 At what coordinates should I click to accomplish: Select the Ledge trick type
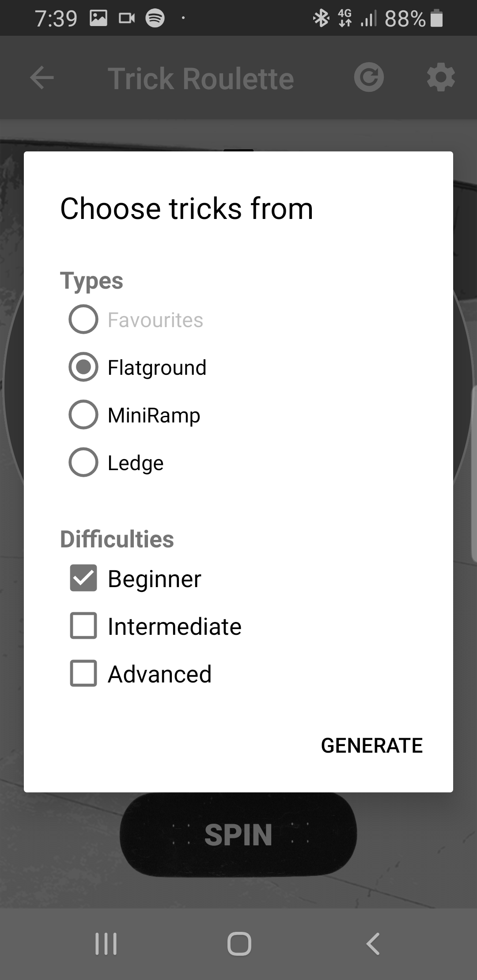click(x=83, y=462)
